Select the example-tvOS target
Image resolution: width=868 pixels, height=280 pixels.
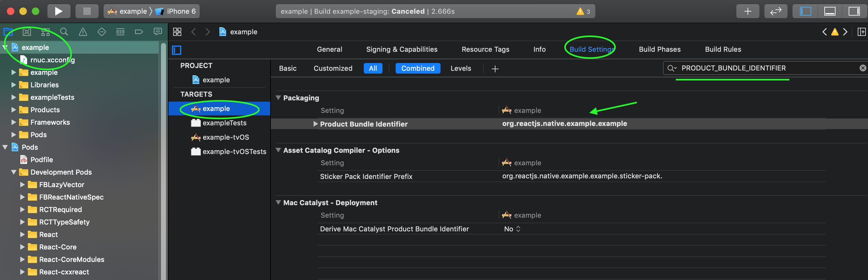point(219,137)
